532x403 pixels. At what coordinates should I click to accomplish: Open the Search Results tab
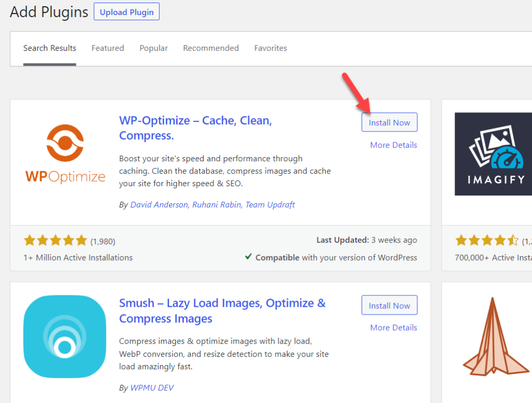click(x=49, y=48)
